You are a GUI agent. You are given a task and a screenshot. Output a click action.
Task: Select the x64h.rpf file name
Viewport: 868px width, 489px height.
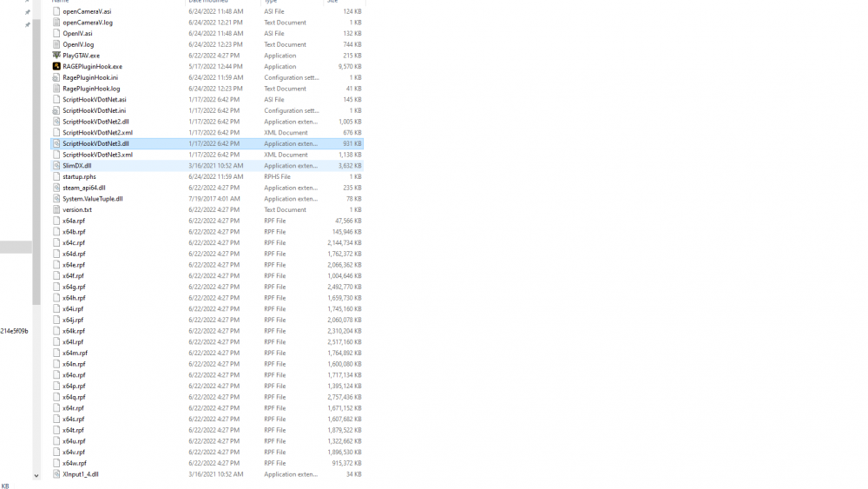point(74,298)
